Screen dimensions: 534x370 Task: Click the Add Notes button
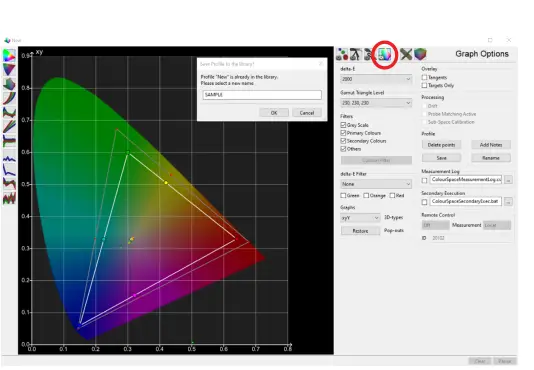coord(491,145)
